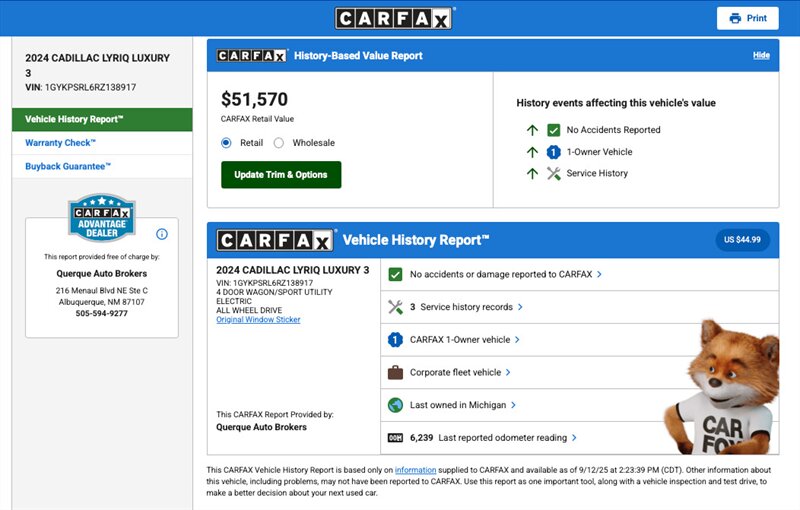Click Update Trim & Options button

281,175
